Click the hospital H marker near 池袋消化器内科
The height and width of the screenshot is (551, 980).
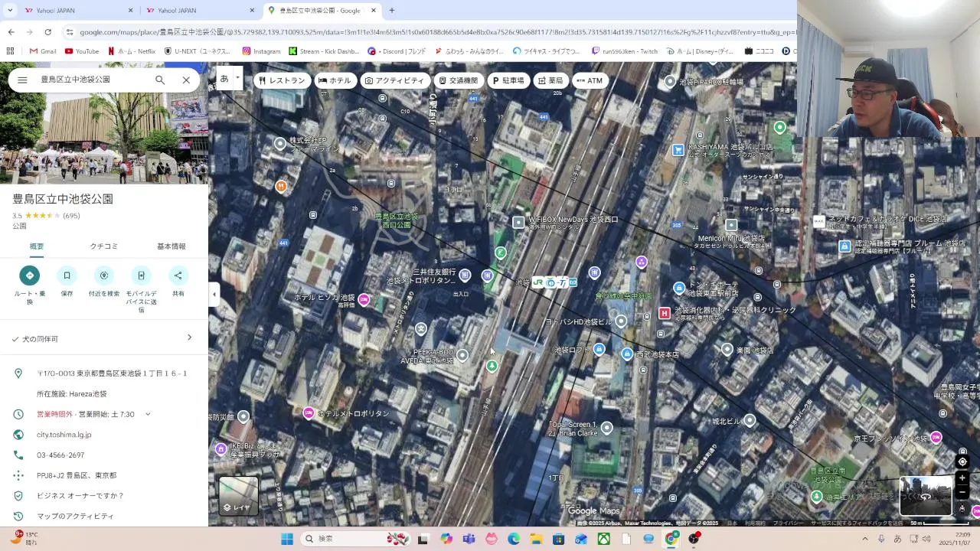pos(665,313)
